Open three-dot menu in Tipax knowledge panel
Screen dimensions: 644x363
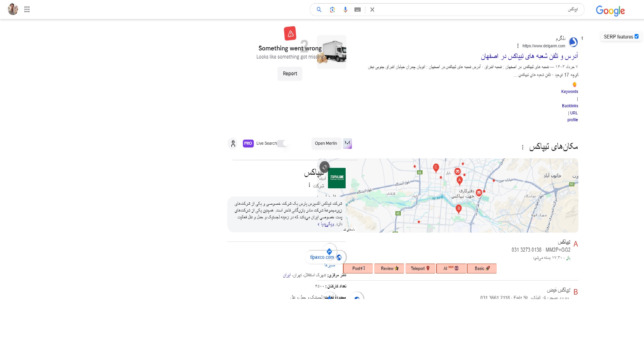[309, 185]
